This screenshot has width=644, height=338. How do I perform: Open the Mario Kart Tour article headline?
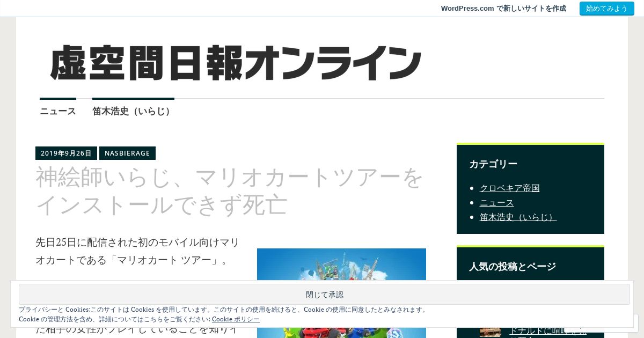(x=230, y=191)
